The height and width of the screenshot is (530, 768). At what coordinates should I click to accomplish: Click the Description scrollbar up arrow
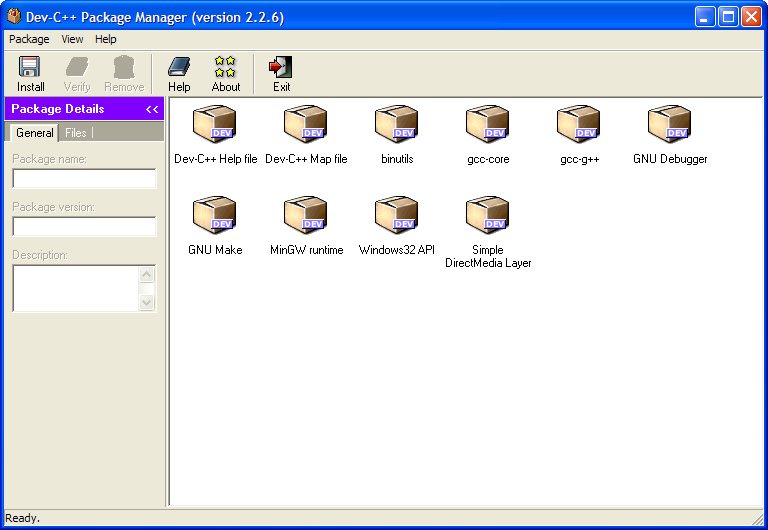146,274
